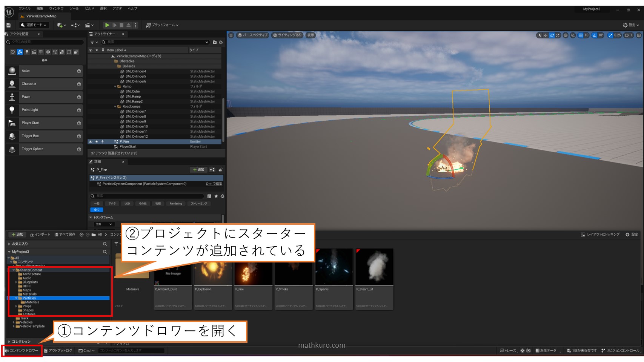Toggle favorites-only star in Details

click(x=216, y=196)
